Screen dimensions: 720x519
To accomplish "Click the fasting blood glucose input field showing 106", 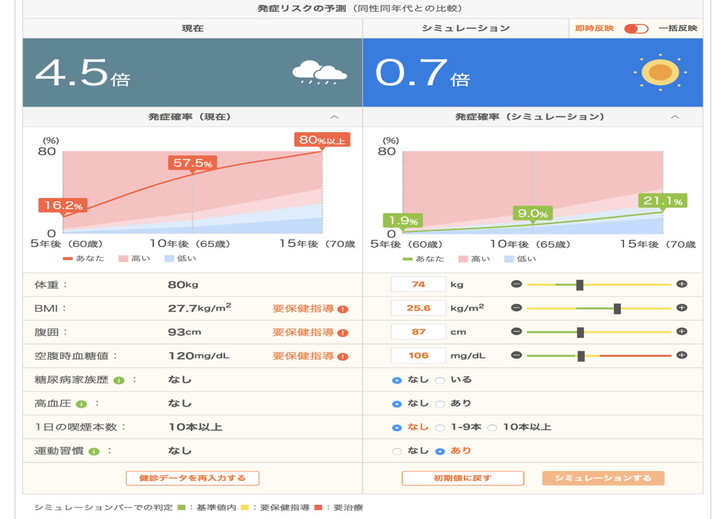I will (418, 355).
